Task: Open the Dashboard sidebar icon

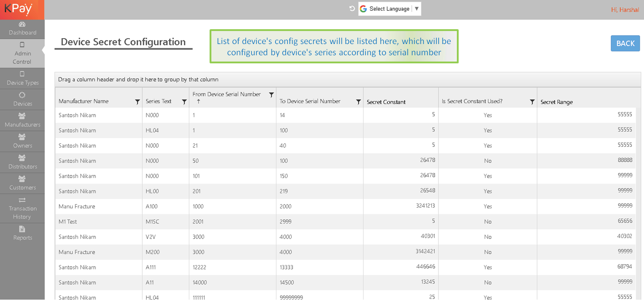Action: pos(22,24)
